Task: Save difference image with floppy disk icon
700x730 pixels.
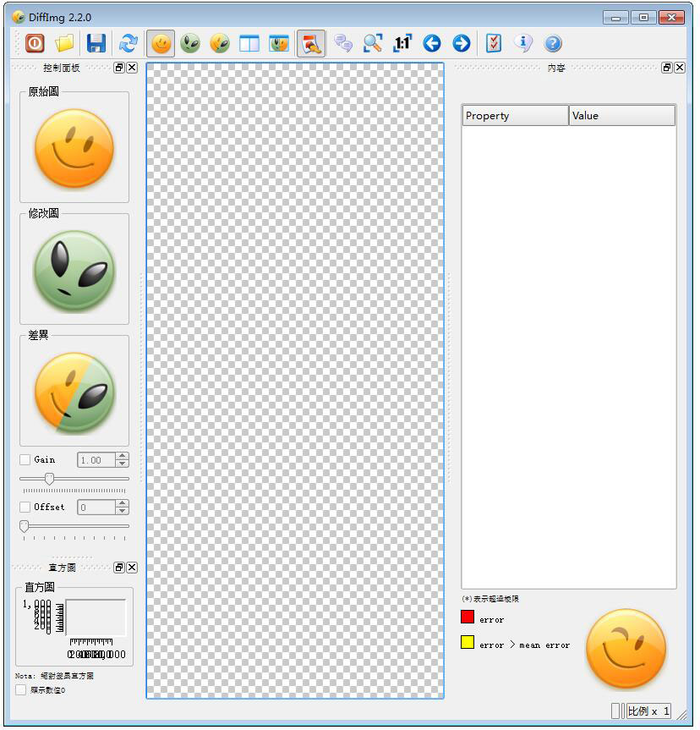Action: click(96, 43)
